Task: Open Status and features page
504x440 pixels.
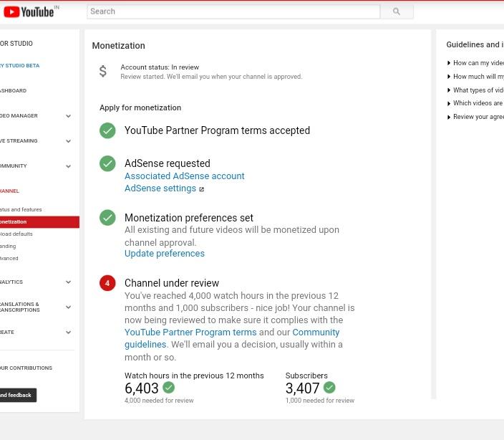Action: click(x=21, y=209)
